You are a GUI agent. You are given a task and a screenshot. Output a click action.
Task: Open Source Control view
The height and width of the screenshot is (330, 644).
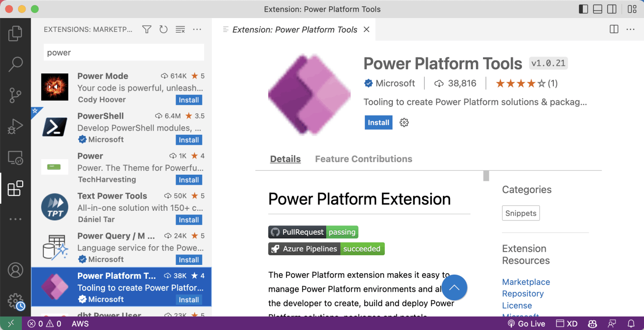coord(15,95)
